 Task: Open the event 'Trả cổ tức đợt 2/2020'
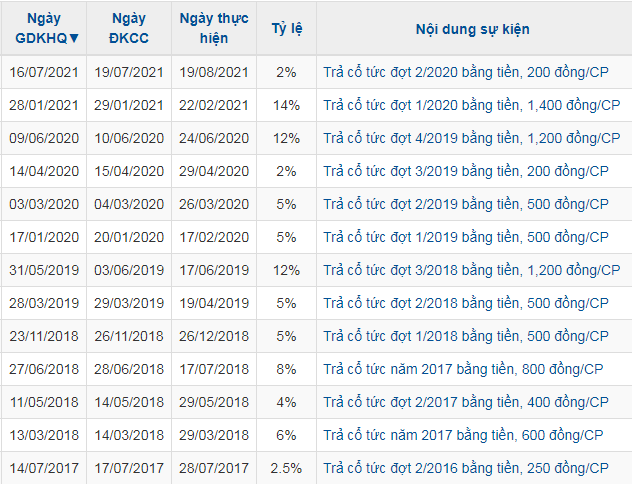pos(465,72)
